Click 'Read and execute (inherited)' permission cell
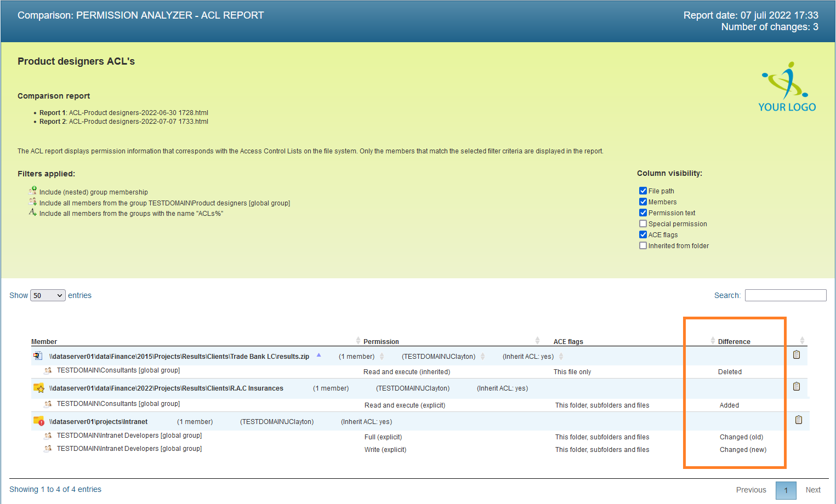Viewport: 836px width, 504px height. pos(407,371)
